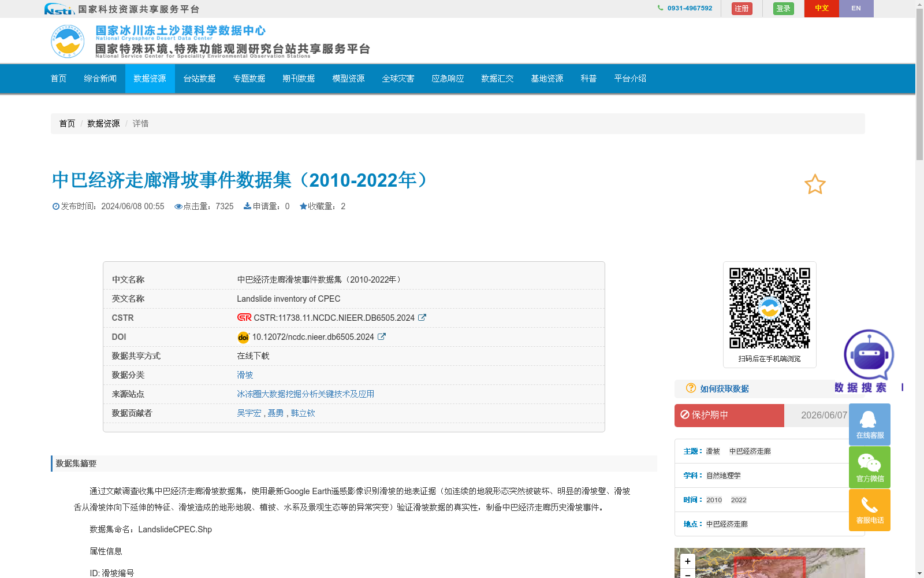The image size is (924, 578).
Task: Open the 基地资源 nav item
Action: click(547, 79)
